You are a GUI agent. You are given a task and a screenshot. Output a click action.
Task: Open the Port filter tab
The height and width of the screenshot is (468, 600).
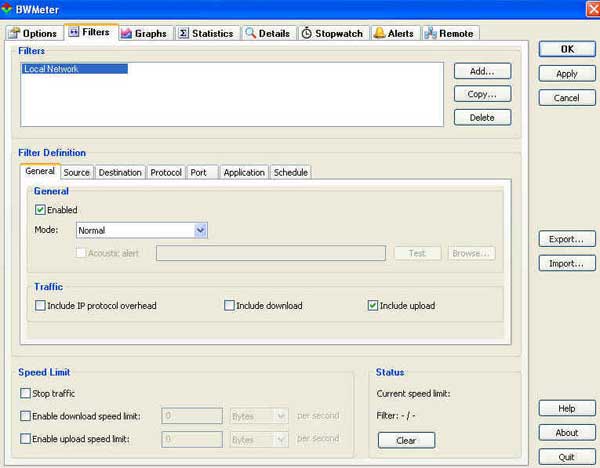pos(202,173)
